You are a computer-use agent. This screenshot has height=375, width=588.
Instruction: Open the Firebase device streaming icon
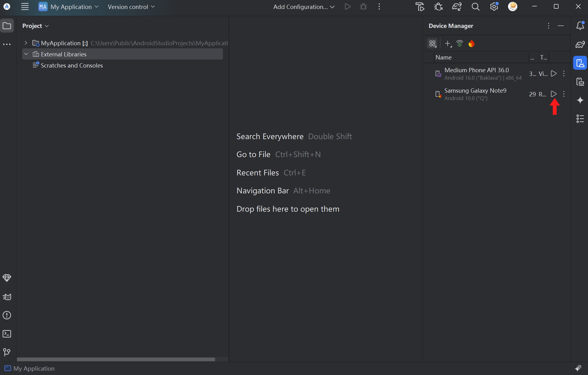click(471, 44)
